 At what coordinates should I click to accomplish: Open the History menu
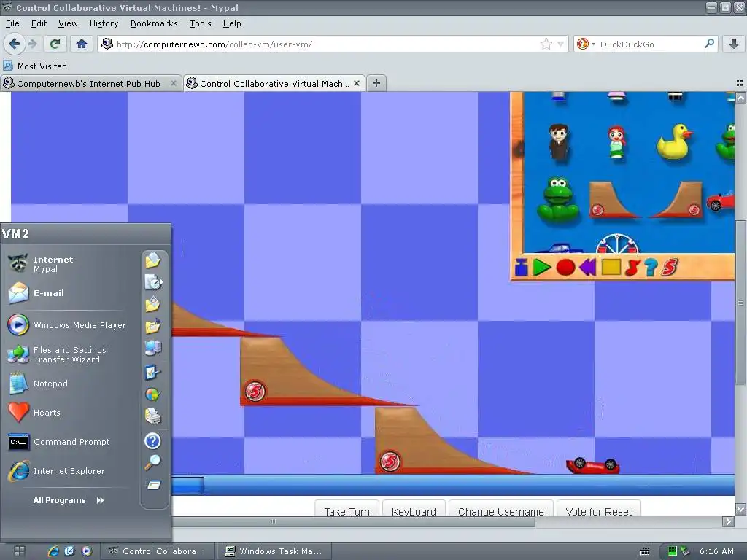click(x=104, y=23)
